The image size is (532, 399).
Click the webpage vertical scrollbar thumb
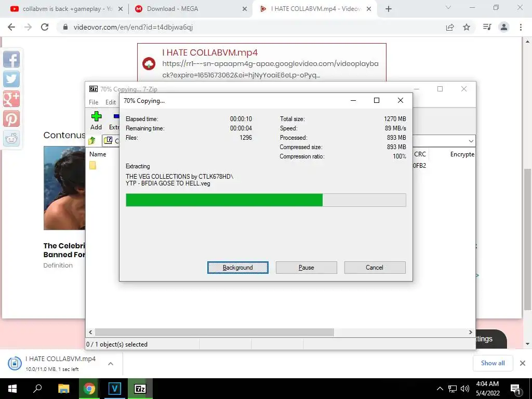527,239
